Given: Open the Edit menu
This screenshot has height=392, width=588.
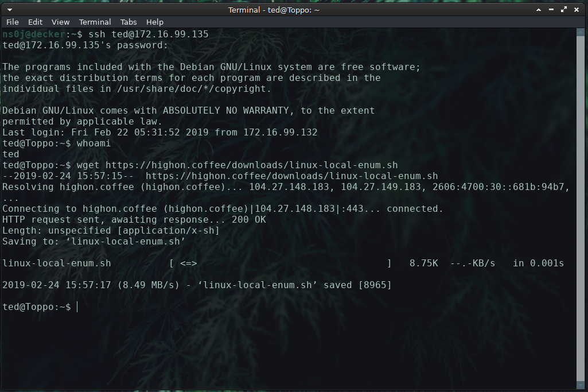Looking at the screenshot, I should coord(35,22).
